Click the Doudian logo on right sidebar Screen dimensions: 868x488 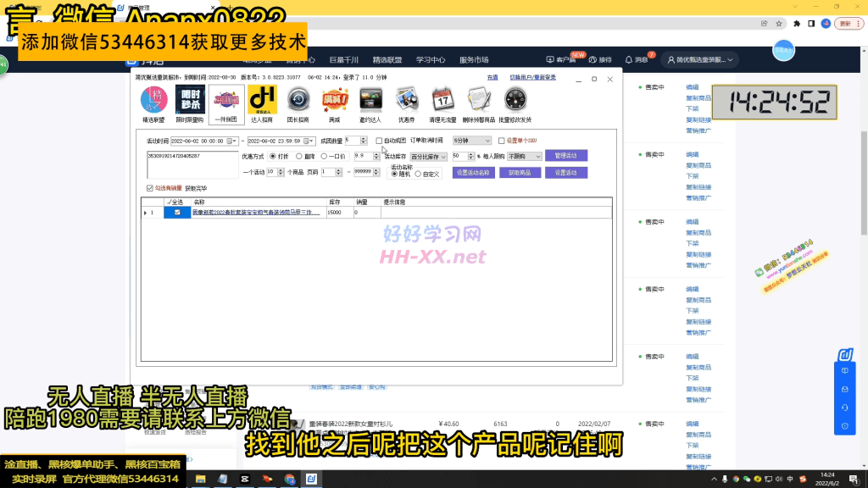(845, 355)
